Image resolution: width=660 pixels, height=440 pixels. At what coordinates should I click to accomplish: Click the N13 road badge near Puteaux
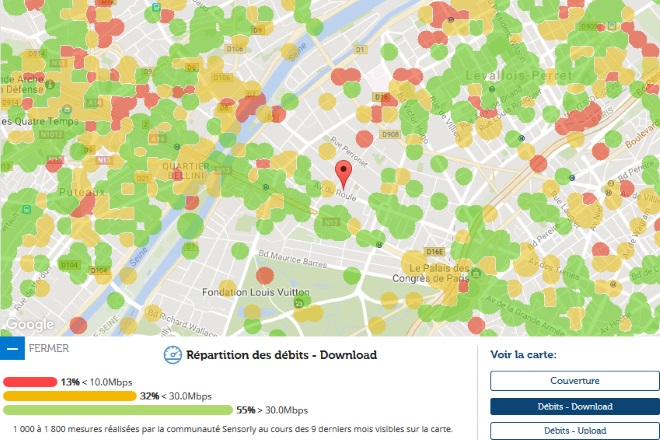click(x=102, y=158)
